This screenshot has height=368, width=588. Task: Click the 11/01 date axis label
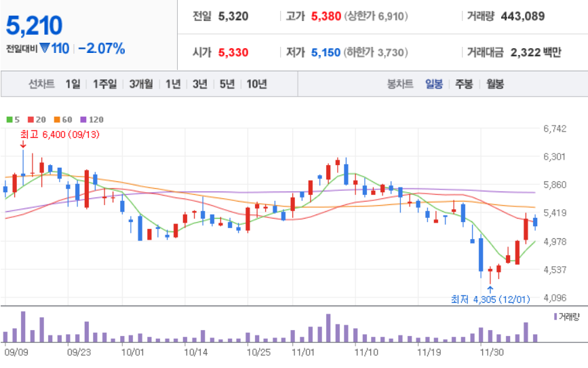[303, 352]
